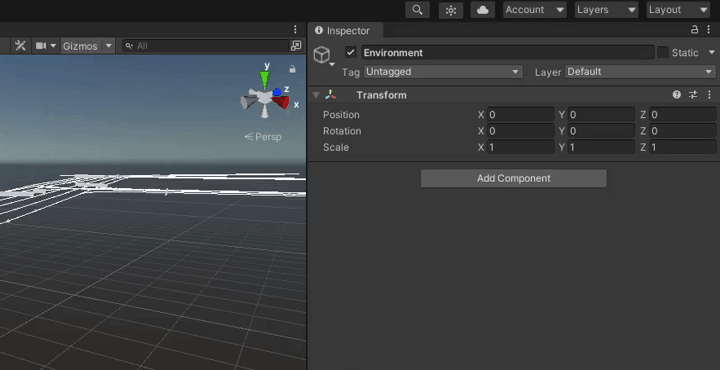Open Inspector panel three-dot menu
Image resolution: width=720 pixels, height=370 pixels.
[709, 30]
